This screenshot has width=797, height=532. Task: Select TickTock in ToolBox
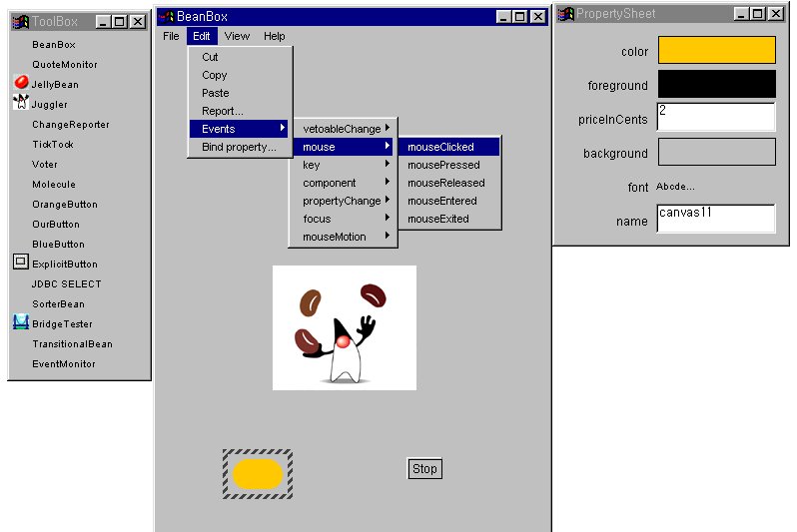[53, 145]
